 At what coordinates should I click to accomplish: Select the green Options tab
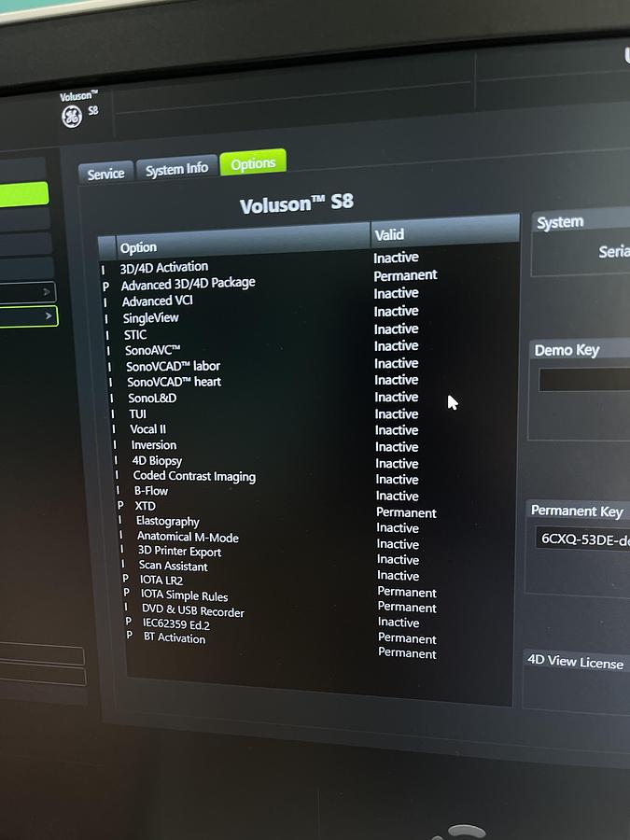pos(253,163)
